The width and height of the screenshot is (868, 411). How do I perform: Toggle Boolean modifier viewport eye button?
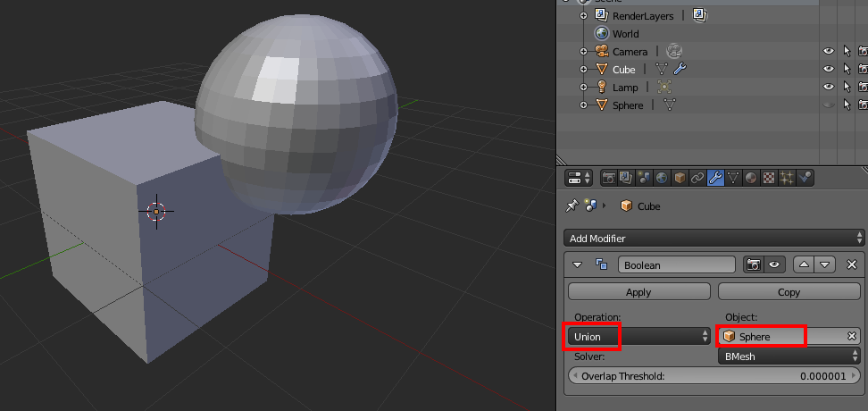coord(774,264)
